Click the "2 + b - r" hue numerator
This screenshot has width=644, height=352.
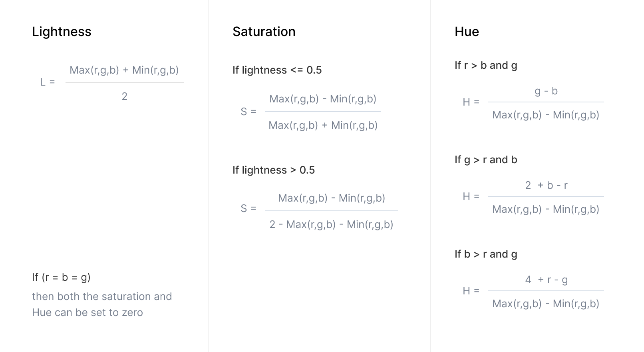[x=546, y=185]
